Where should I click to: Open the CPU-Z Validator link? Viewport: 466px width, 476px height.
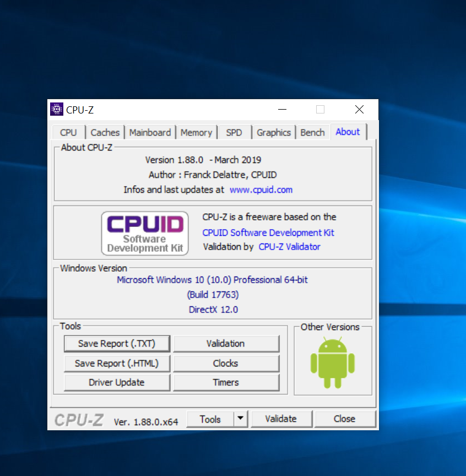click(289, 247)
